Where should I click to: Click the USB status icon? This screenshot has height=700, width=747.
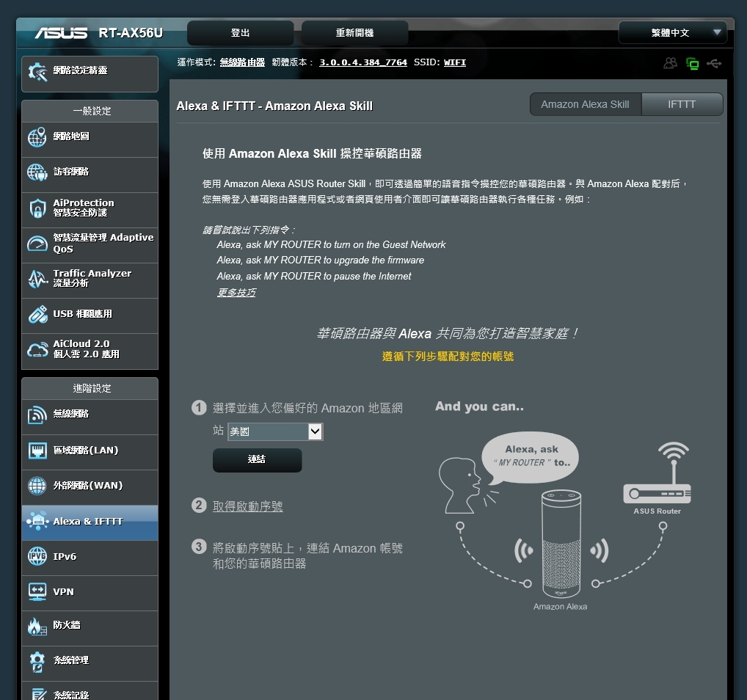click(x=714, y=63)
